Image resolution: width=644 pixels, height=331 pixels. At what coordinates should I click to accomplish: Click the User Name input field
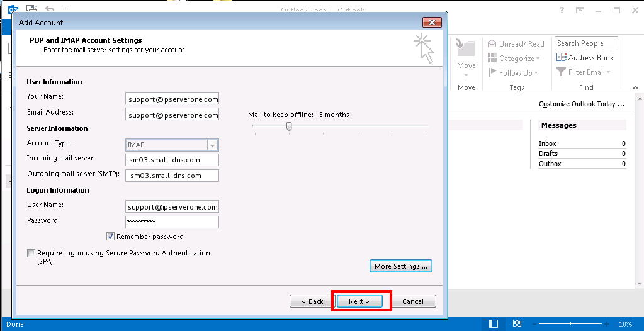[172, 206]
